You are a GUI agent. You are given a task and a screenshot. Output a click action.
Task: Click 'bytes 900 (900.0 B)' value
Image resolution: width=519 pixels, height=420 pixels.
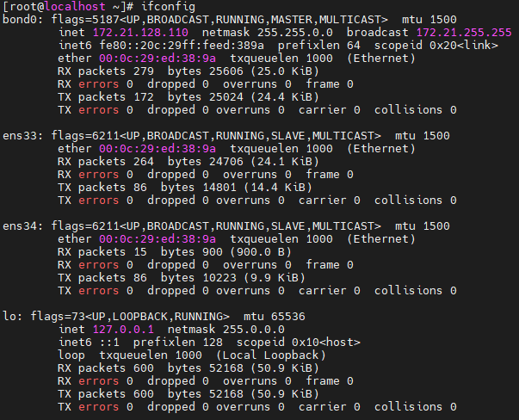click(226, 252)
